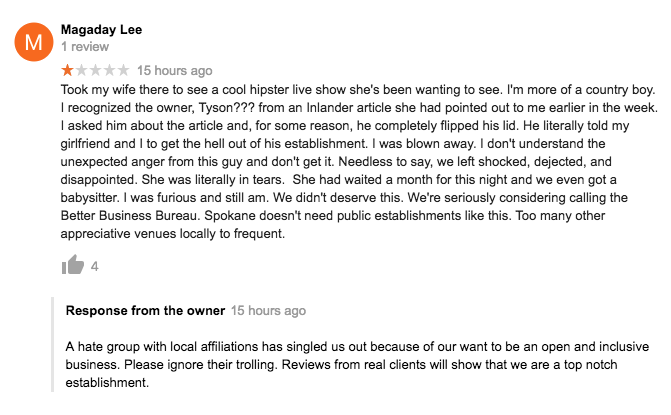
Task: Click the like count number 4
Action: tap(95, 267)
